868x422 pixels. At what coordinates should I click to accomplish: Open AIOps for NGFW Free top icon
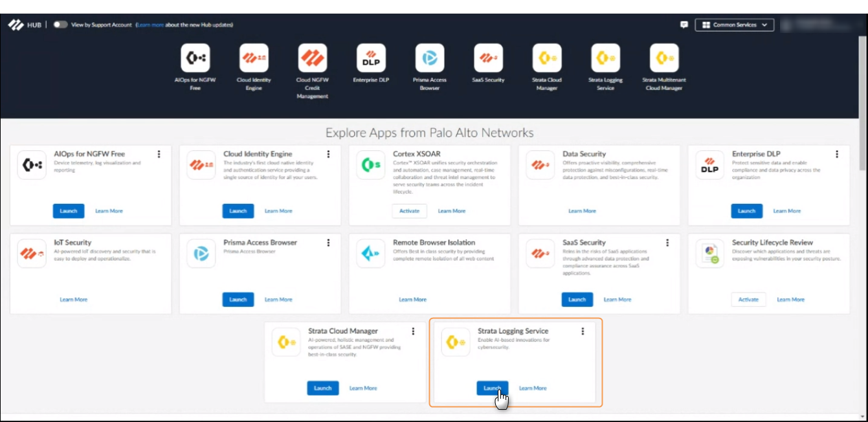point(195,58)
